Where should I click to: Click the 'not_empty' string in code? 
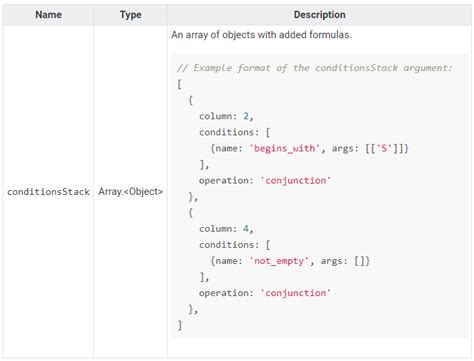(x=279, y=261)
